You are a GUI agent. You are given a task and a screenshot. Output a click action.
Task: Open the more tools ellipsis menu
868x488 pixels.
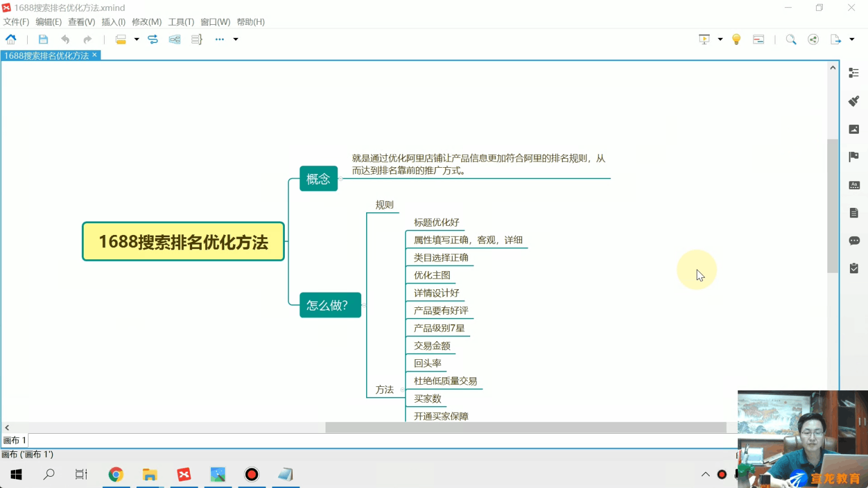tap(219, 39)
